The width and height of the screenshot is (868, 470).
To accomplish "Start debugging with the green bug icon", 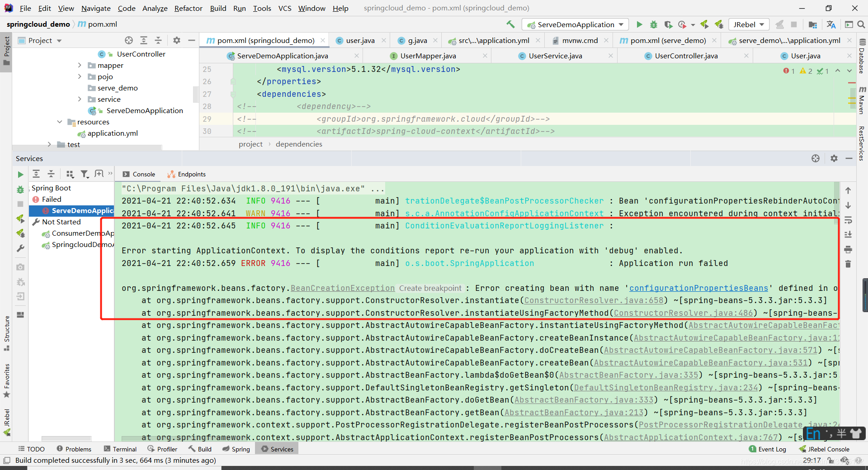I will [654, 24].
